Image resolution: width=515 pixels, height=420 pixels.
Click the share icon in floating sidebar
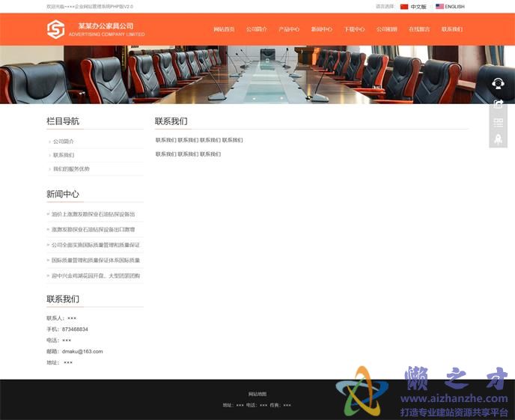[499, 104]
